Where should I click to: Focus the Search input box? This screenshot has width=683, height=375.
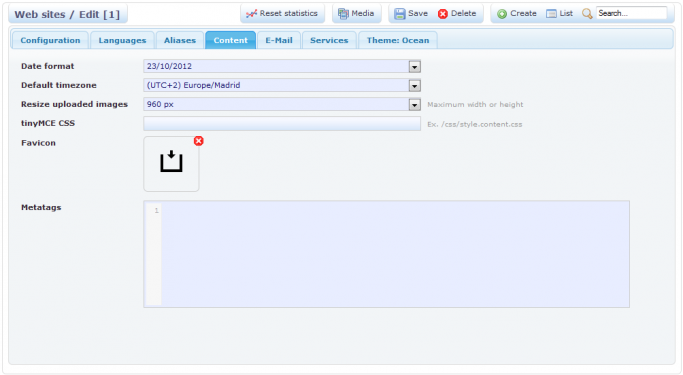(631, 14)
